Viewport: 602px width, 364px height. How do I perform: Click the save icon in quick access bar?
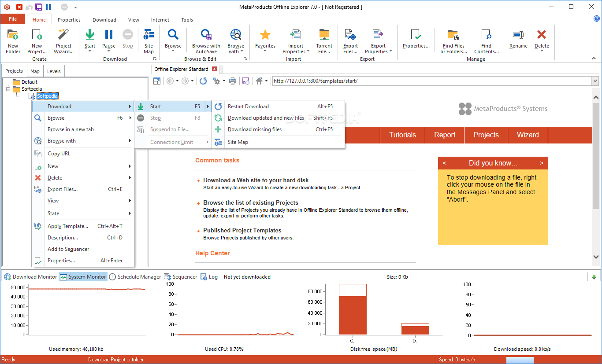[39, 7]
